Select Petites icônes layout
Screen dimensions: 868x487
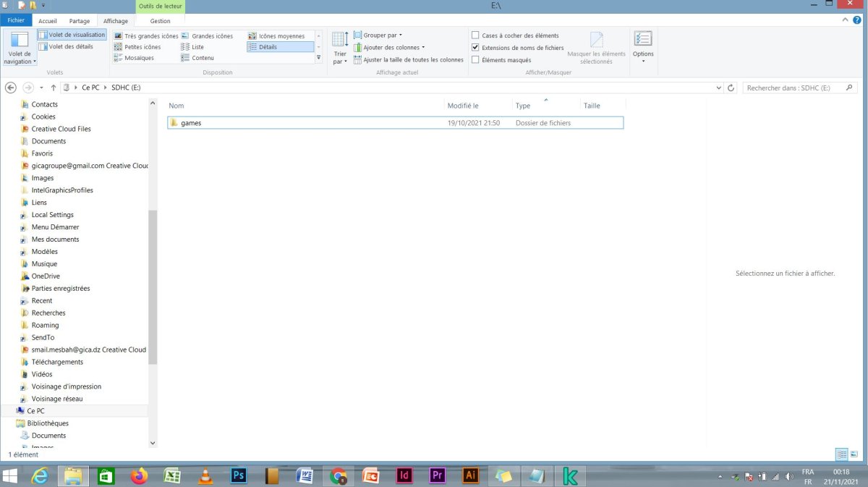pyautogui.click(x=137, y=47)
